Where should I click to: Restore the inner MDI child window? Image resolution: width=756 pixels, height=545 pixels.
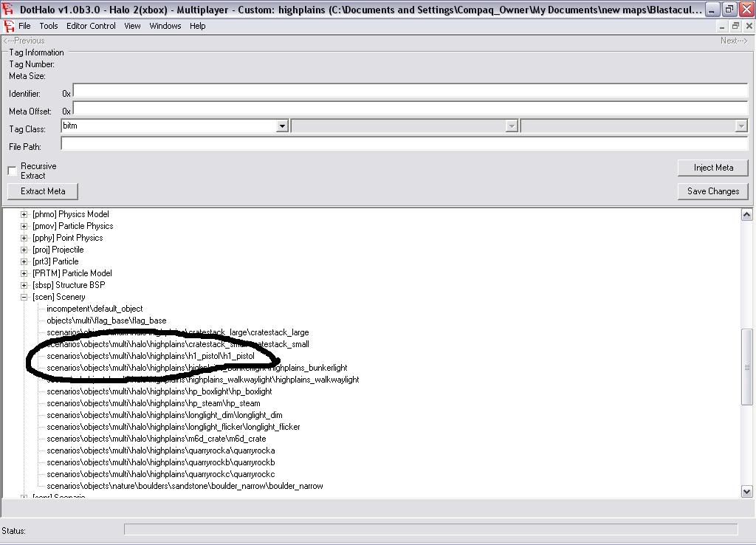tap(735, 26)
